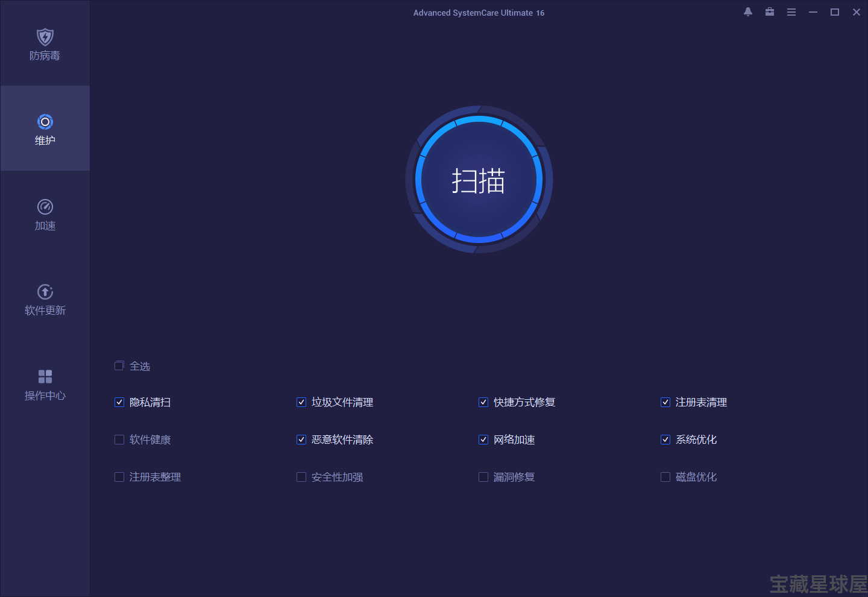Image resolution: width=868 pixels, height=597 pixels.
Task: Enable 磁盘优化 disk optimization checkbox
Action: click(x=665, y=477)
